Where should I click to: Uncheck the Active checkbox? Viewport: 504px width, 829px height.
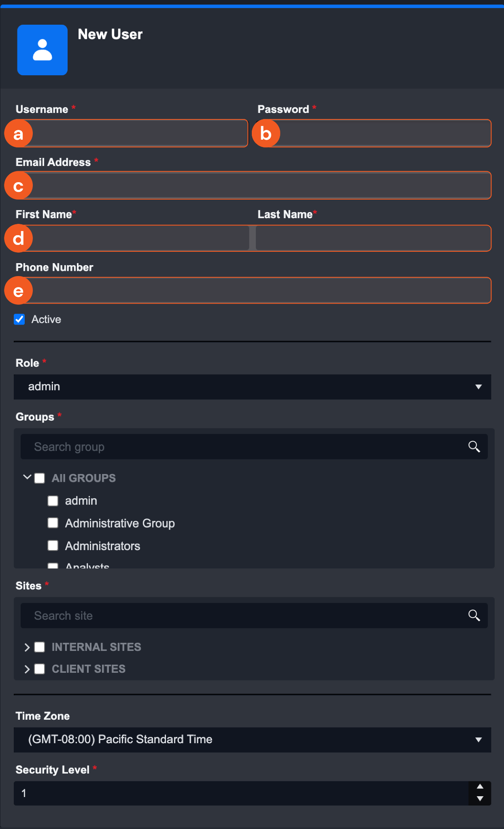pyautogui.click(x=19, y=319)
